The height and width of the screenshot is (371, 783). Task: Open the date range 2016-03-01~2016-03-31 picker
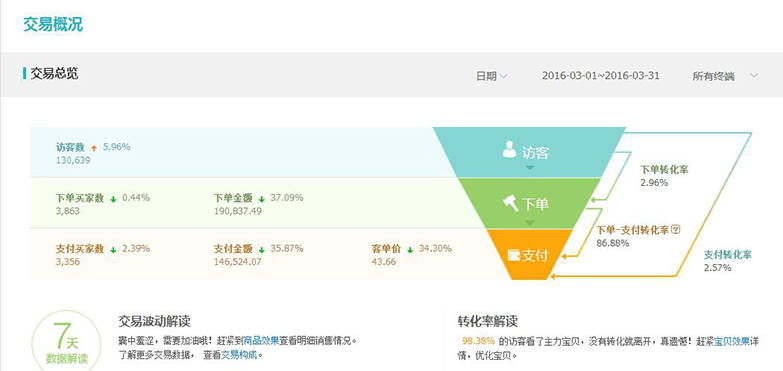coord(601,76)
